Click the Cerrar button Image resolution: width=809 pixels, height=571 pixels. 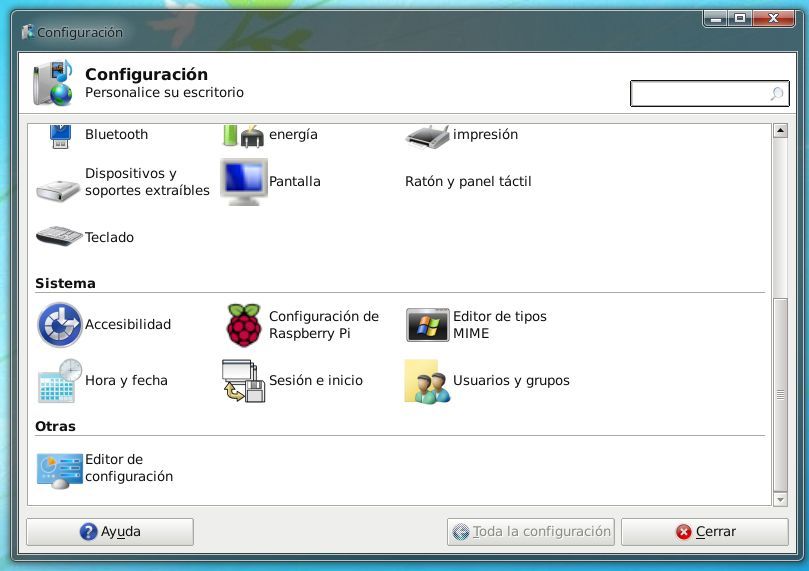pyautogui.click(x=705, y=532)
